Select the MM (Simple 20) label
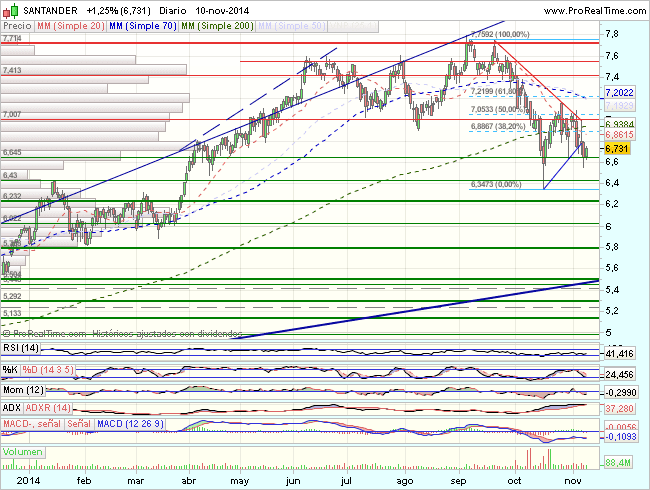 click(x=70, y=26)
